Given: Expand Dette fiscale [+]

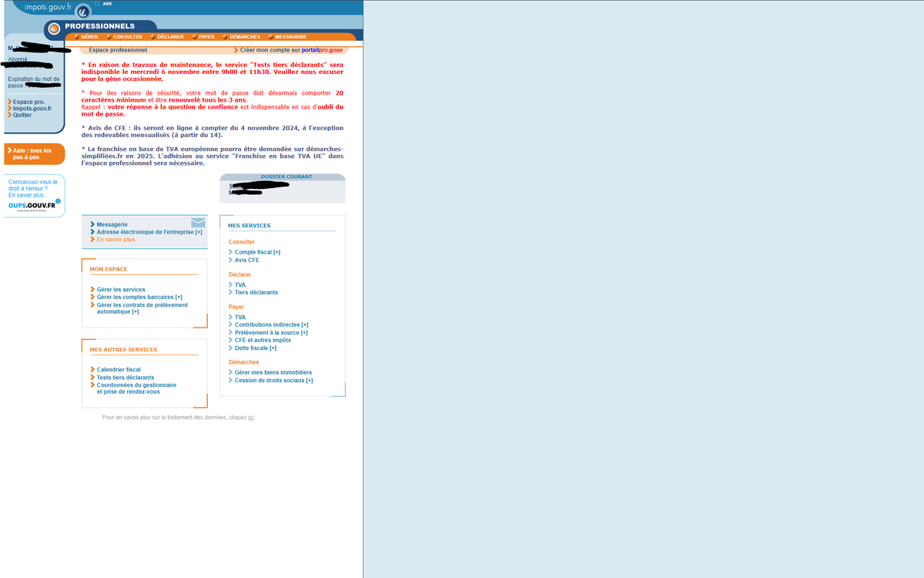Looking at the screenshot, I should [x=256, y=348].
